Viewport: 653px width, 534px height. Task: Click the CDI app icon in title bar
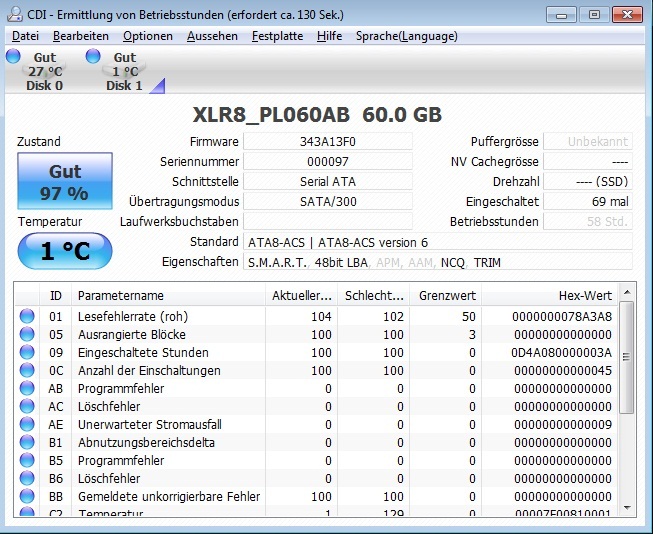point(15,15)
